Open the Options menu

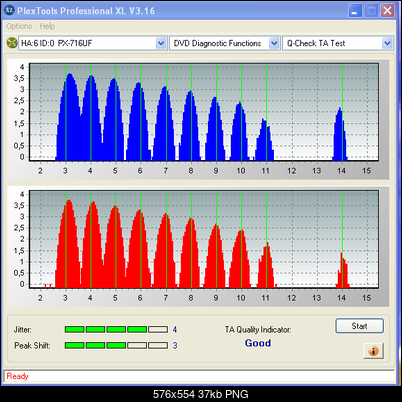coord(19,26)
